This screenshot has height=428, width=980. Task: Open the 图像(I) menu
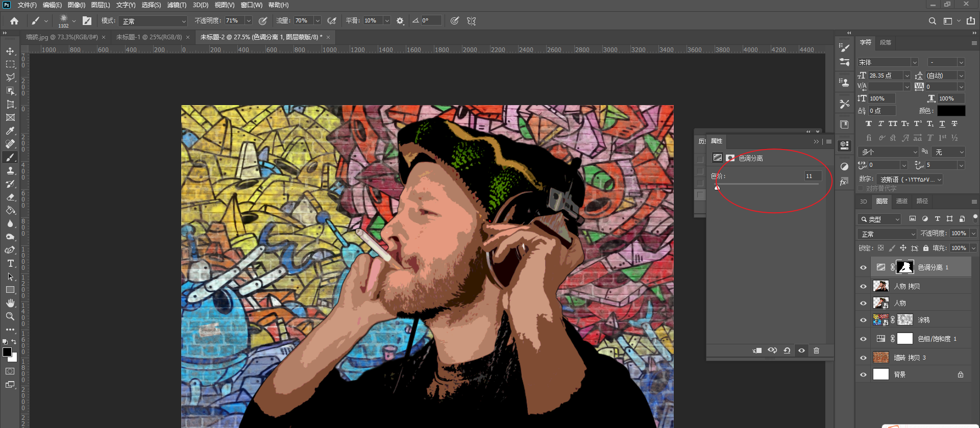(77, 5)
